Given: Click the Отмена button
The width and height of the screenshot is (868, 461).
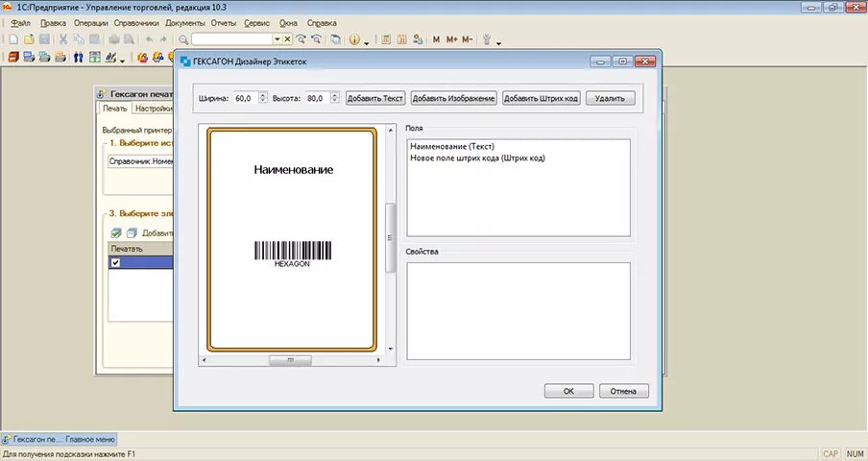Looking at the screenshot, I should click(623, 391).
